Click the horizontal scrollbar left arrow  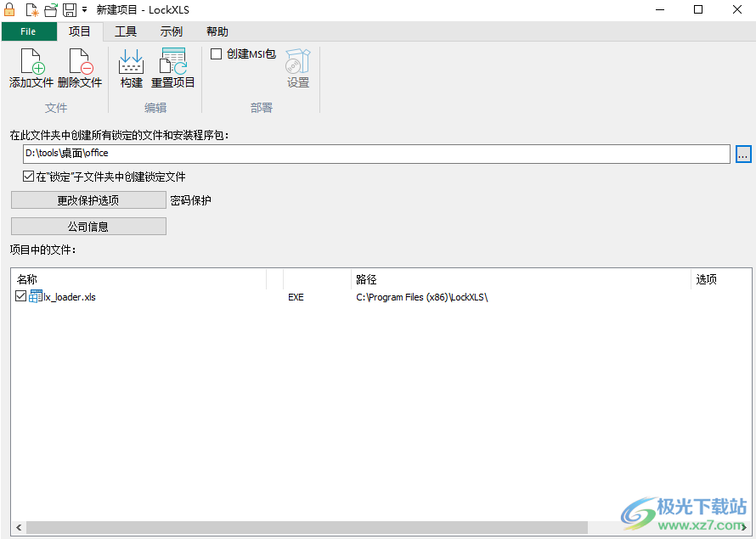click(x=19, y=527)
